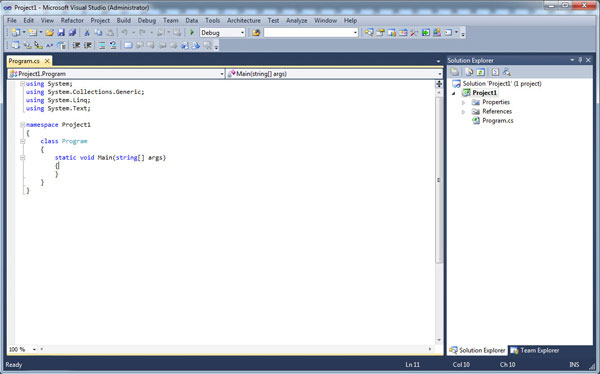
Task: Open the active files dropdown in tab well
Action: 438,61
